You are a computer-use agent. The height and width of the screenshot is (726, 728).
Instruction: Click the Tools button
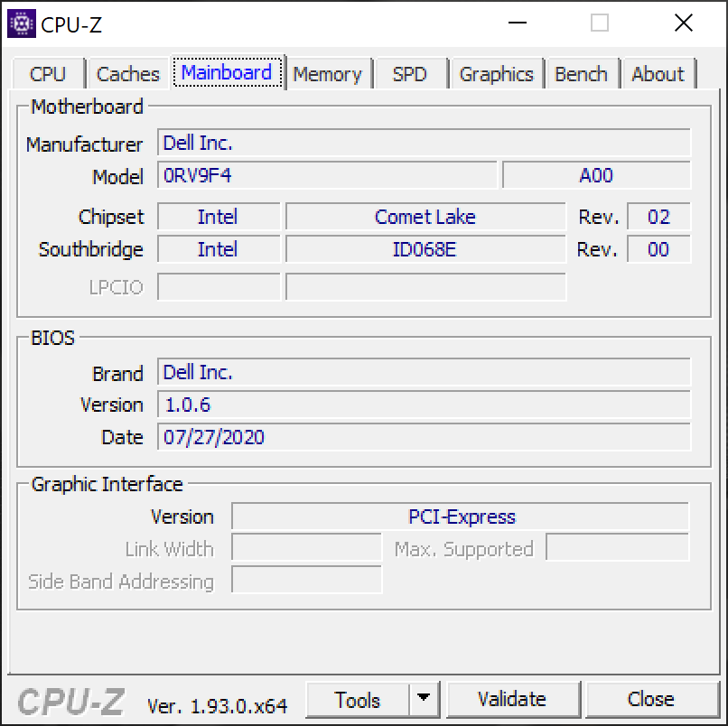(358, 700)
